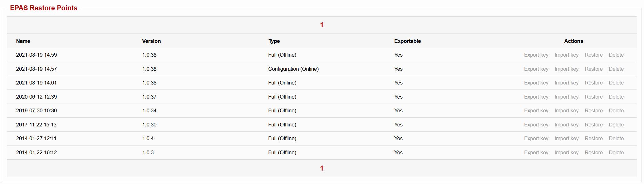Restore the 2019-07-30 10:39 backup

593,110
